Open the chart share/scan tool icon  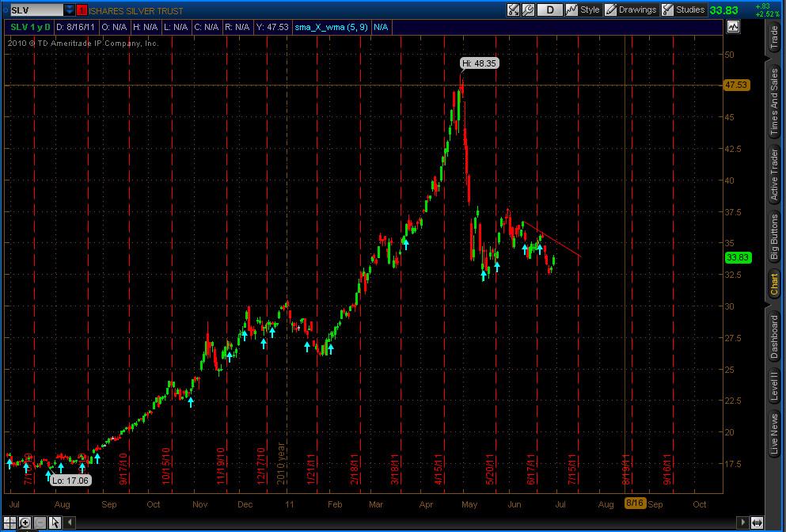(513, 10)
